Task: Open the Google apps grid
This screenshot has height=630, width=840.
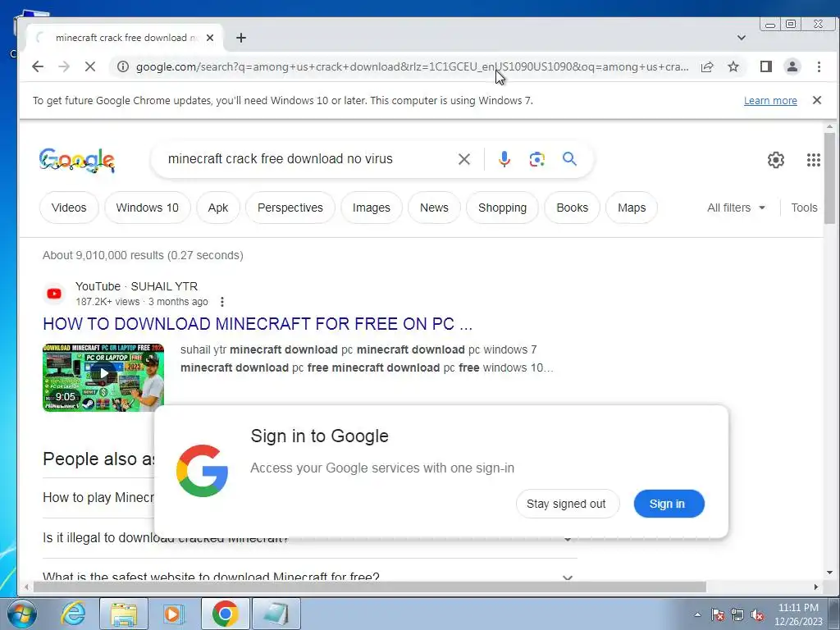Action: tap(813, 160)
